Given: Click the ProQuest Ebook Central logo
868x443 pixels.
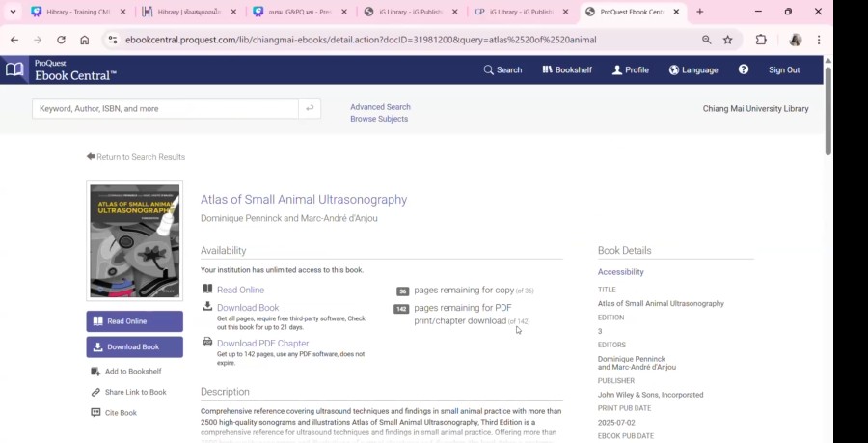Looking at the screenshot, I should (60, 69).
